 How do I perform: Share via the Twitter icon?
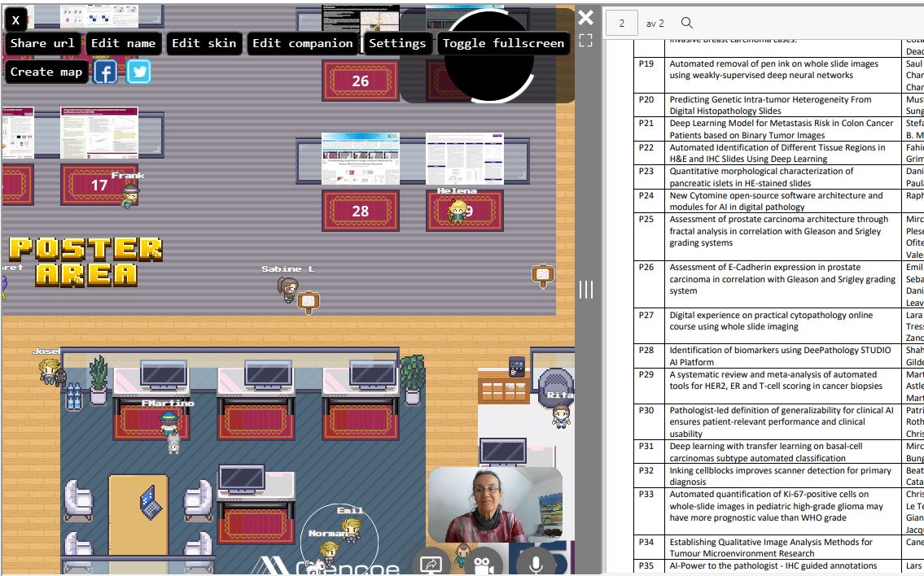138,72
